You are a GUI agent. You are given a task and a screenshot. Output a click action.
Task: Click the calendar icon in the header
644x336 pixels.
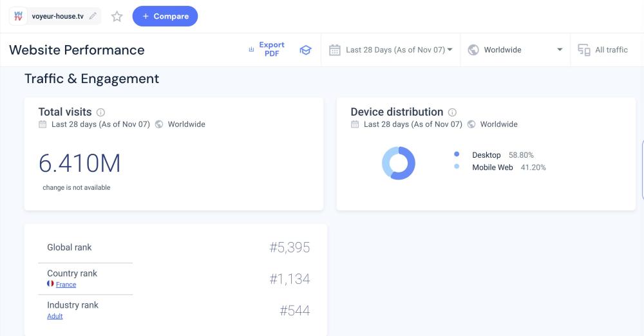[x=334, y=50]
